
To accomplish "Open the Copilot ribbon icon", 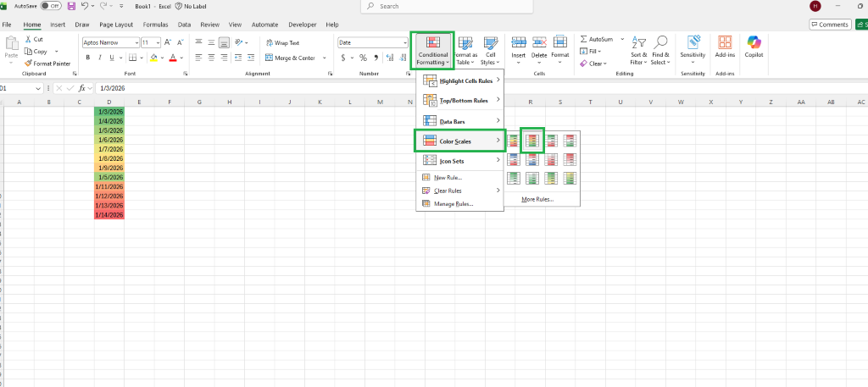I will 754,42.
